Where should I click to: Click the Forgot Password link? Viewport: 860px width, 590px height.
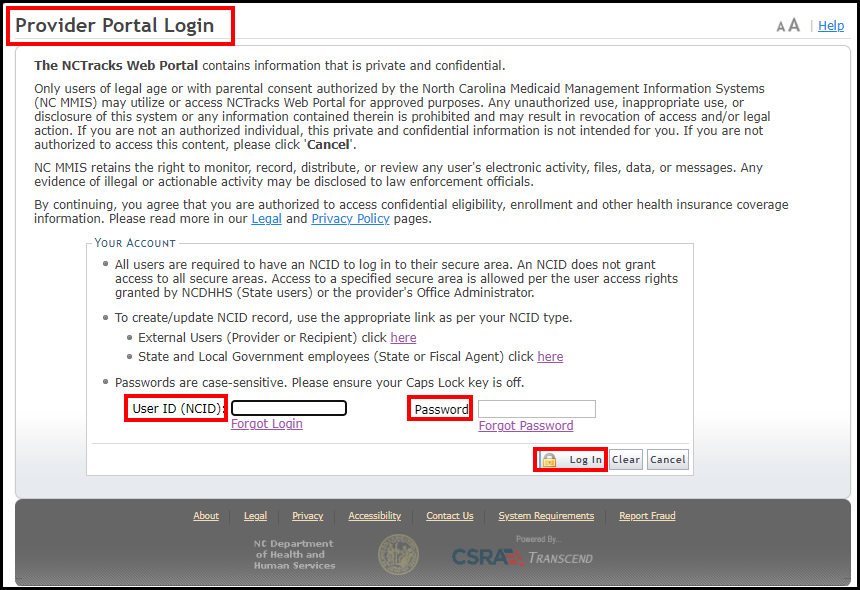526,426
